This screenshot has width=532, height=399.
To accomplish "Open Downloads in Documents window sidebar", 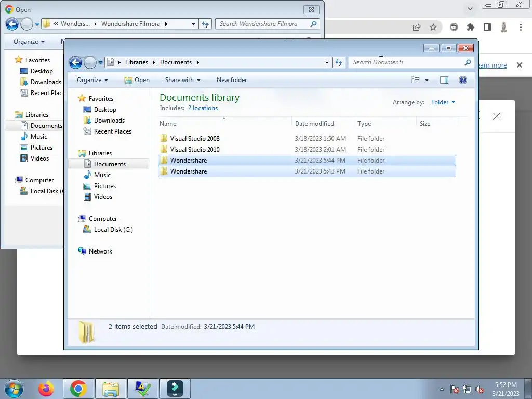I will tap(109, 121).
